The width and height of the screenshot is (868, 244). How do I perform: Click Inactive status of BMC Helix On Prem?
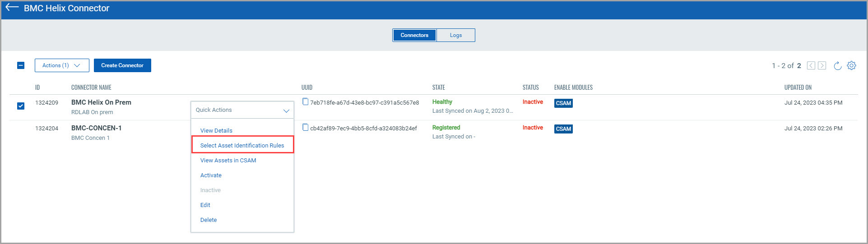point(533,102)
